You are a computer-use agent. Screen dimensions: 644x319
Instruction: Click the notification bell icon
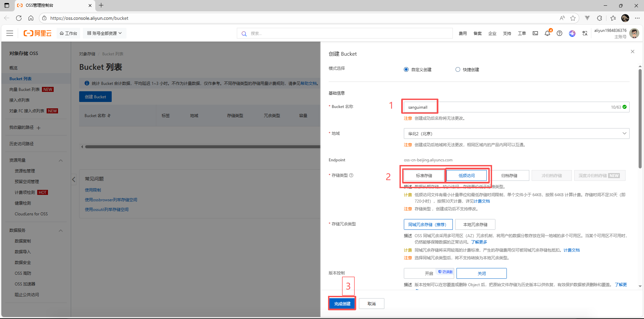pyautogui.click(x=547, y=33)
